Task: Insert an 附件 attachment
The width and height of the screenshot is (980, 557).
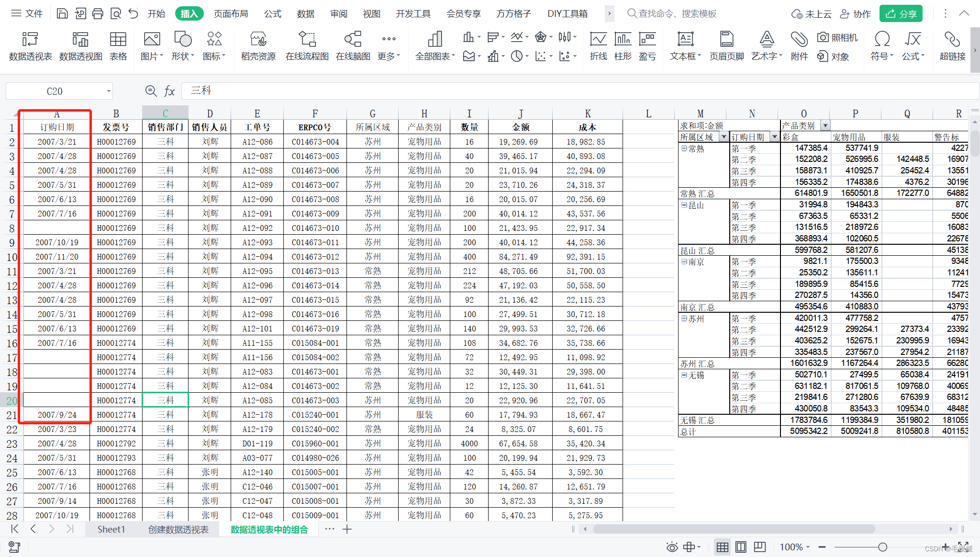Action: (x=799, y=46)
